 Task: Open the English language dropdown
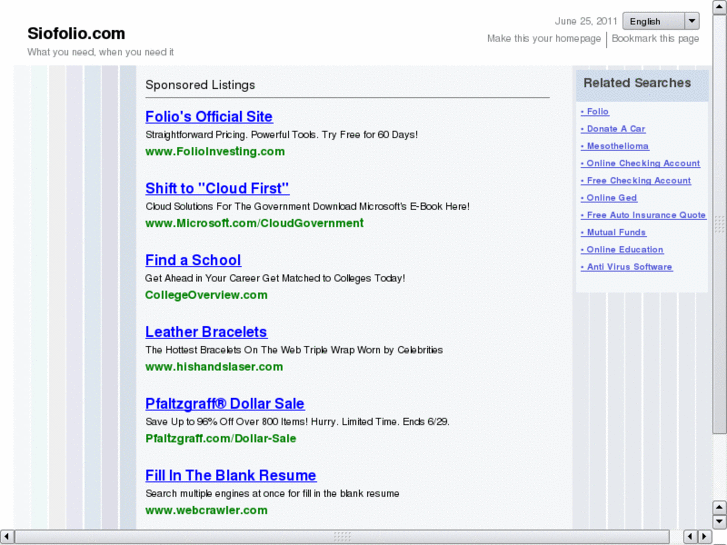coord(661,21)
